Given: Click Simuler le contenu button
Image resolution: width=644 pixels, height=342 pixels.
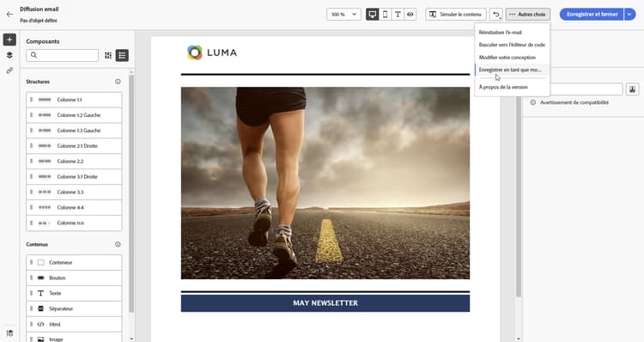Looking at the screenshot, I should coord(456,15).
